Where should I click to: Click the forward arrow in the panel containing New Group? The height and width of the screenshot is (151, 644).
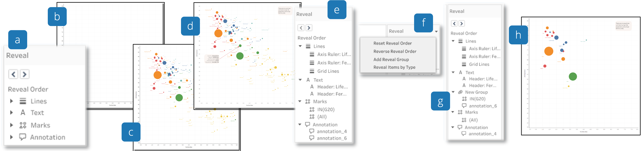tap(461, 23)
